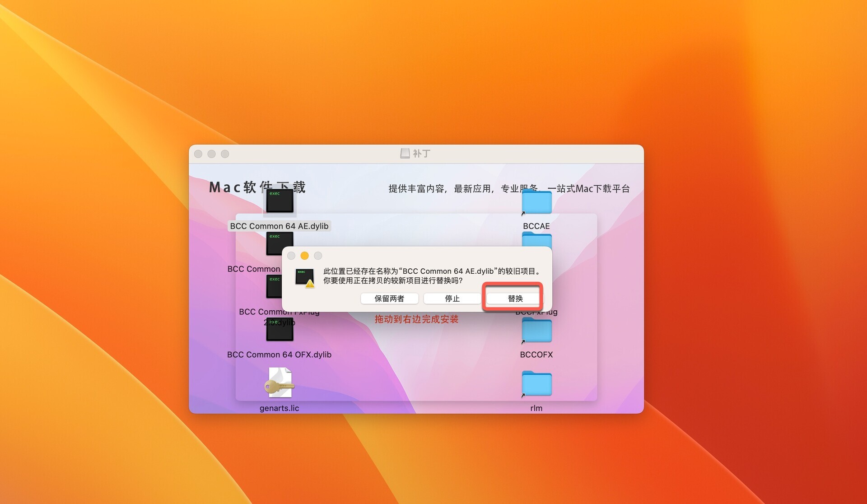Click the 停止 (Stop) button
Viewport: 867px width, 504px height.
pyautogui.click(x=452, y=299)
